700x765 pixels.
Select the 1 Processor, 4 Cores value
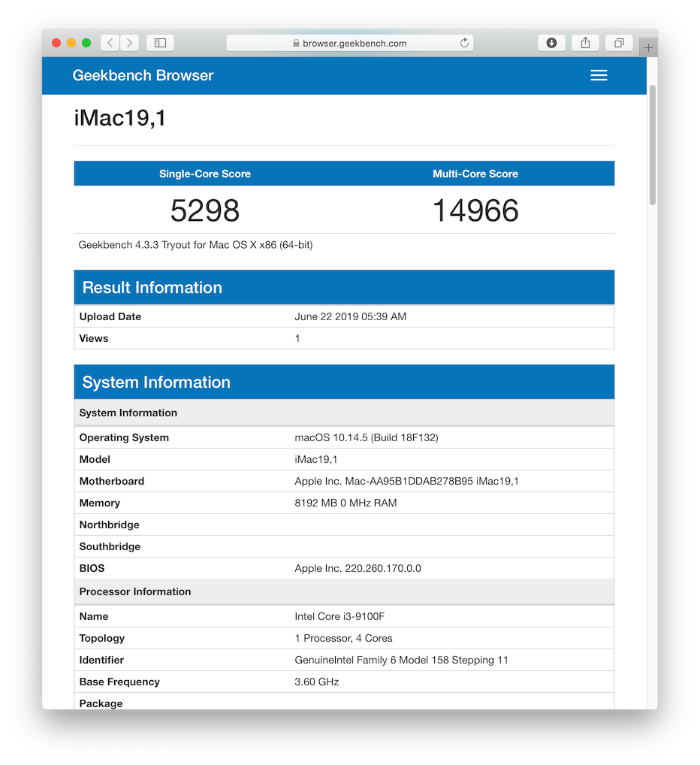pyautogui.click(x=344, y=638)
